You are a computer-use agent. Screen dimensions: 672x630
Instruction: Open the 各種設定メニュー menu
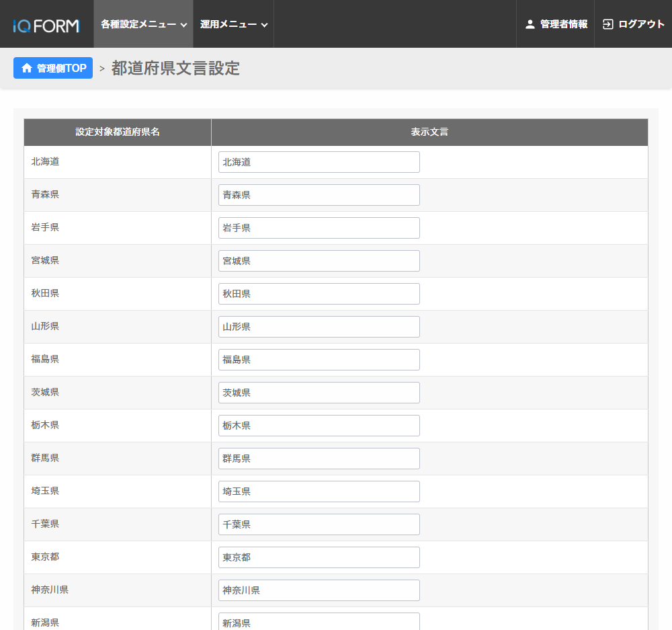(x=138, y=24)
